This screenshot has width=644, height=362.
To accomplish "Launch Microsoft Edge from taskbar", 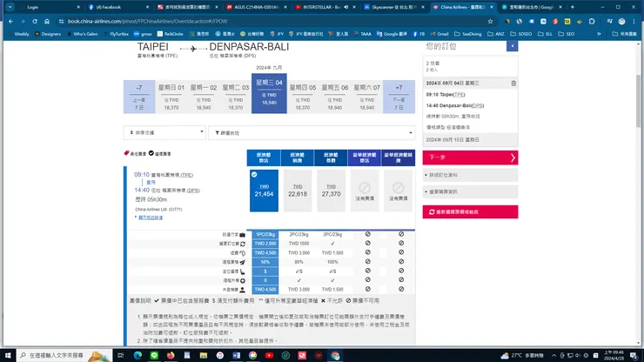I will [x=138, y=355].
